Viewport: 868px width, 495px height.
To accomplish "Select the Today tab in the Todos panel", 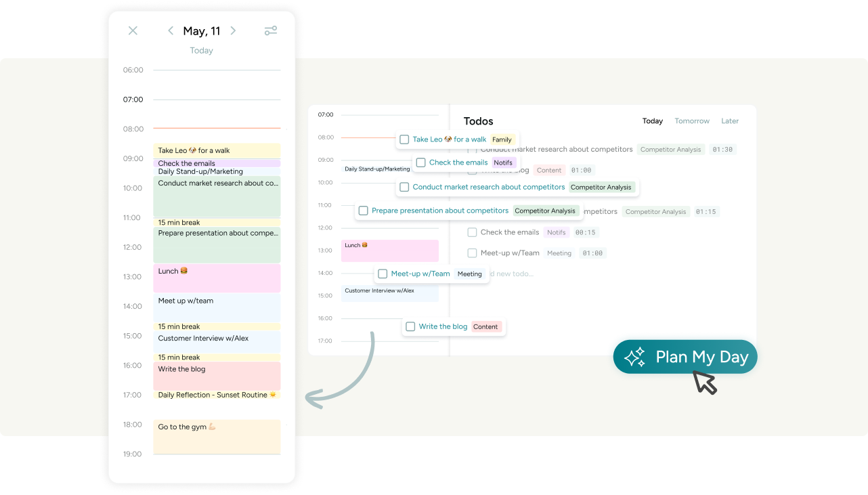I will (x=652, y=121).
